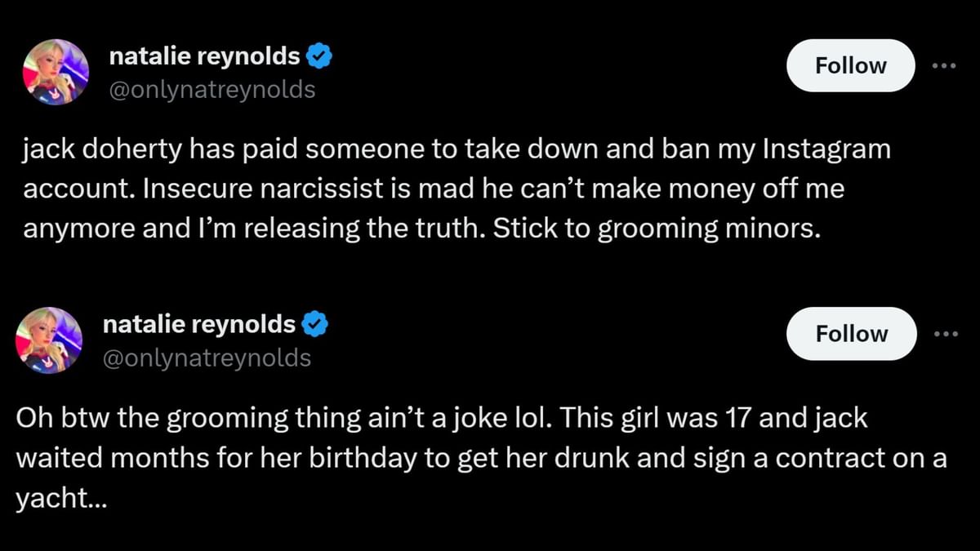Viewport: 980px width, 551px height.
Task: Click the natalie reynolds name on the second tweet
Action: tap(198, 325)
